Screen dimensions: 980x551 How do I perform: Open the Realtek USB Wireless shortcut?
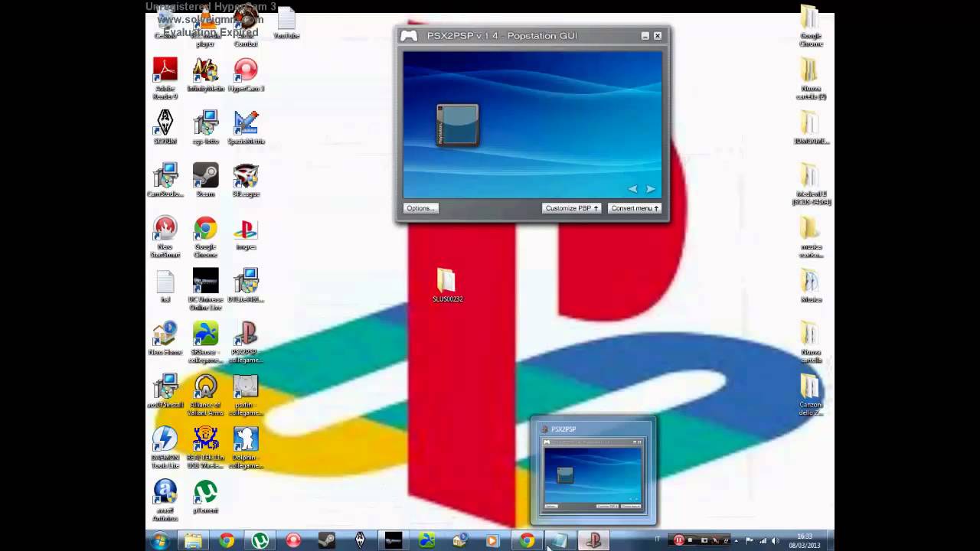[205, 448]
